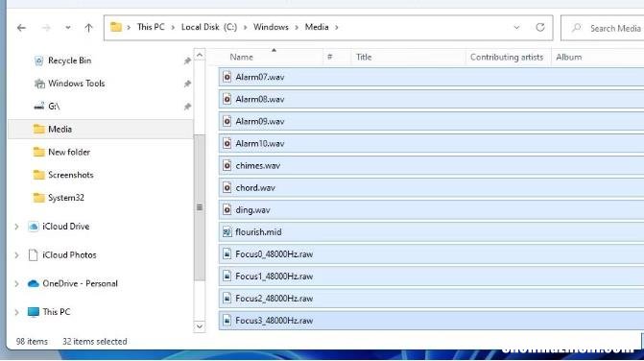
Task: Open the Screenshots folder in sidebar
Action: coord(71,175)
